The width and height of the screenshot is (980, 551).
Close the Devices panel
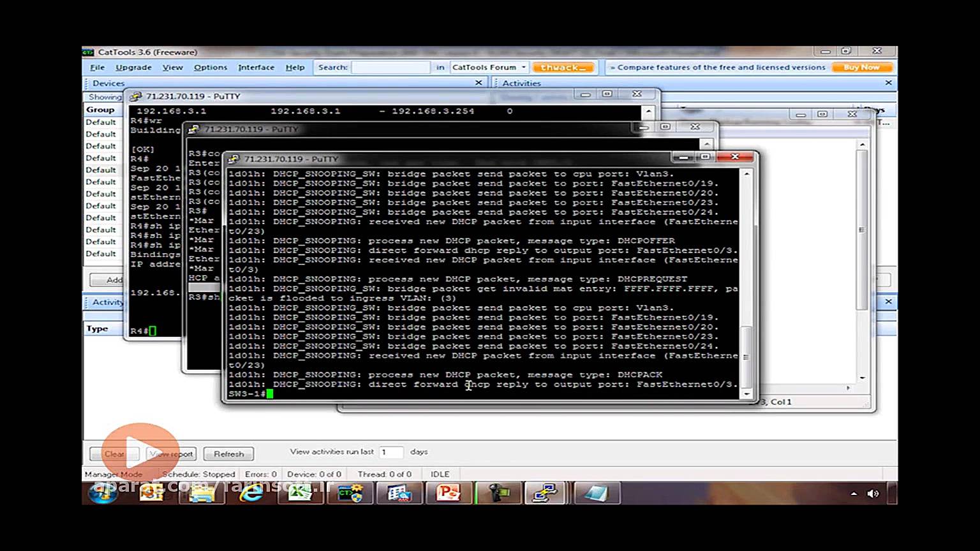479,83
